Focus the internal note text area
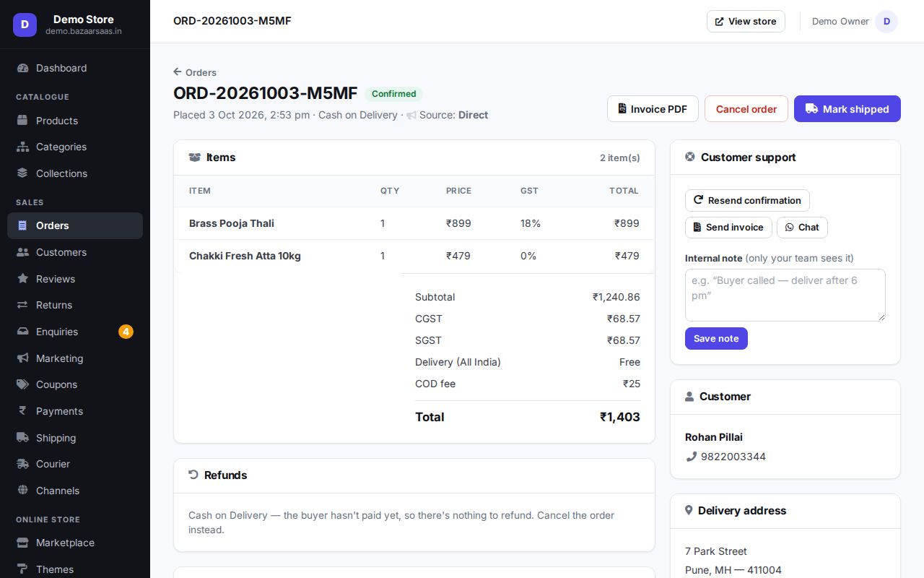This screenshot has width=924, height=578. [x=785, y=295]
